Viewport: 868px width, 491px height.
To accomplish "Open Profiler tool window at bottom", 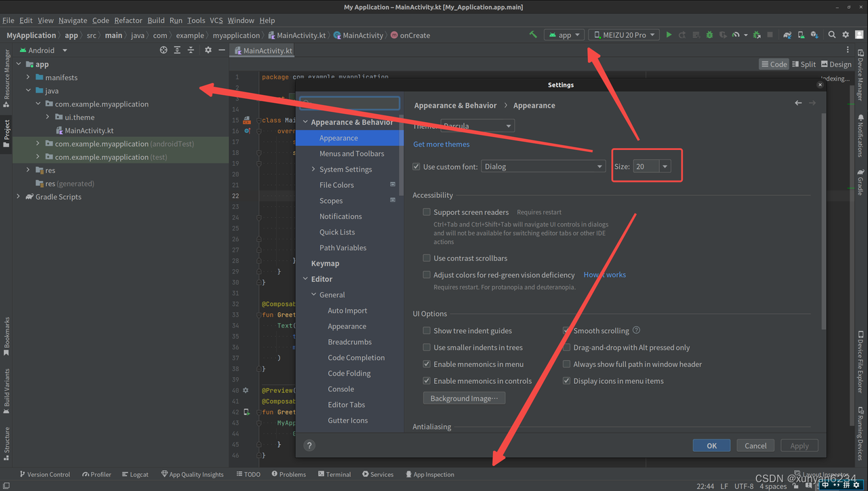I will 96,474.
